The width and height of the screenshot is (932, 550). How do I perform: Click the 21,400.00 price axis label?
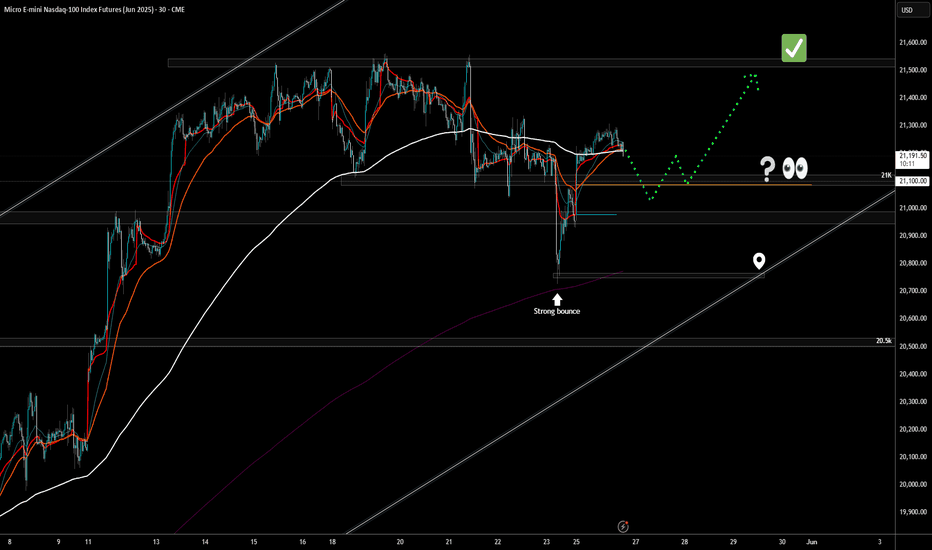913,98
